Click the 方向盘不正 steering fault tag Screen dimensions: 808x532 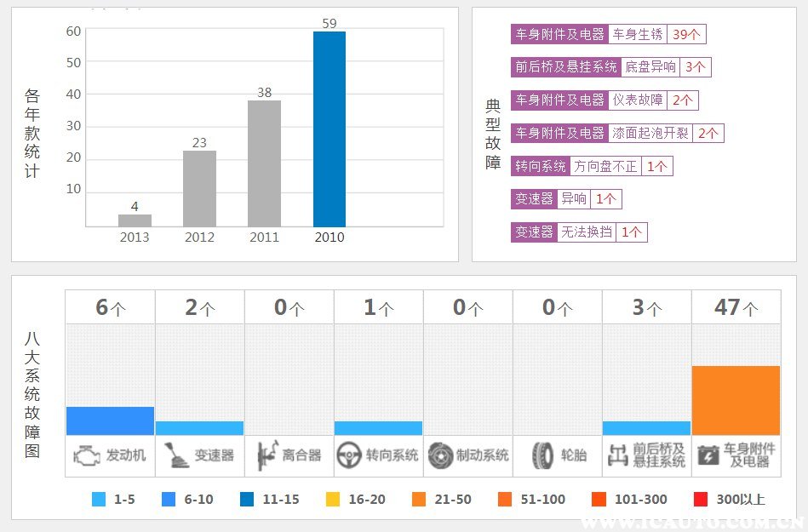click(605, 166)
